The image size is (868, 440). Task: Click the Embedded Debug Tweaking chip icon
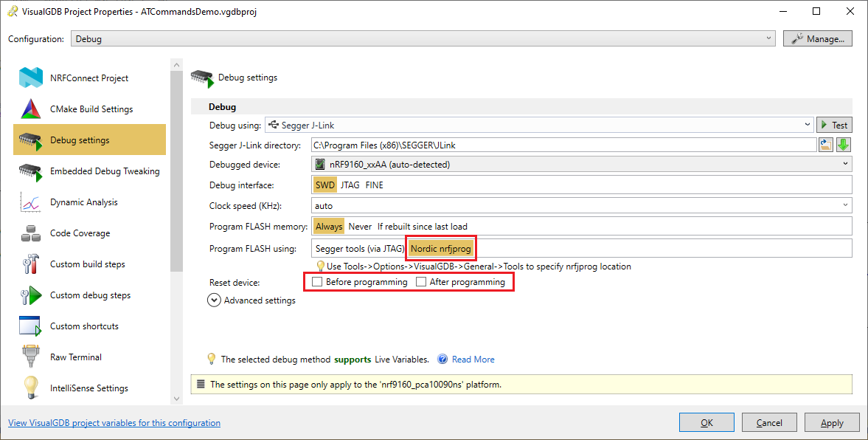click(x=30, y=171)
